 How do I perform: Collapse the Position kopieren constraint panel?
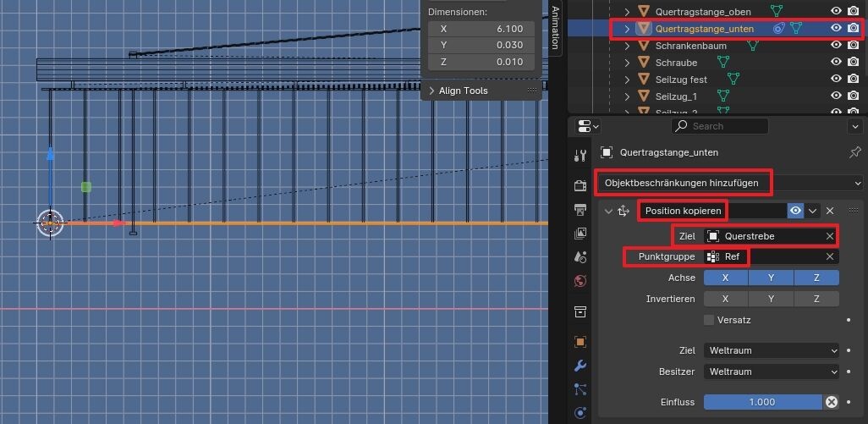[608, 211]
